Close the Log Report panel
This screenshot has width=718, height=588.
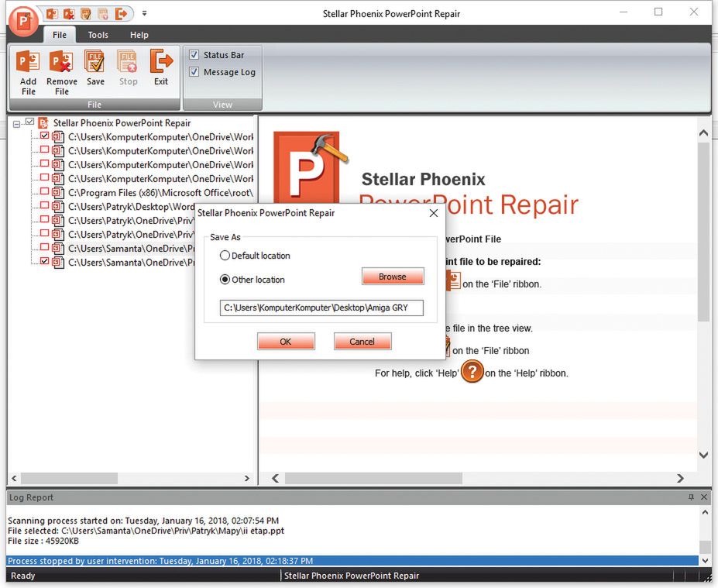pyautogui.click(x=704, y=497)
